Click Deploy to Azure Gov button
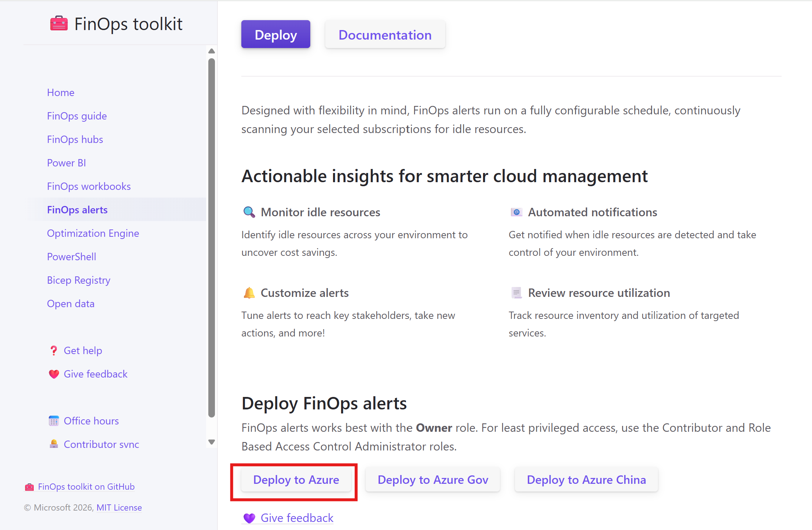 coord(433,479)
